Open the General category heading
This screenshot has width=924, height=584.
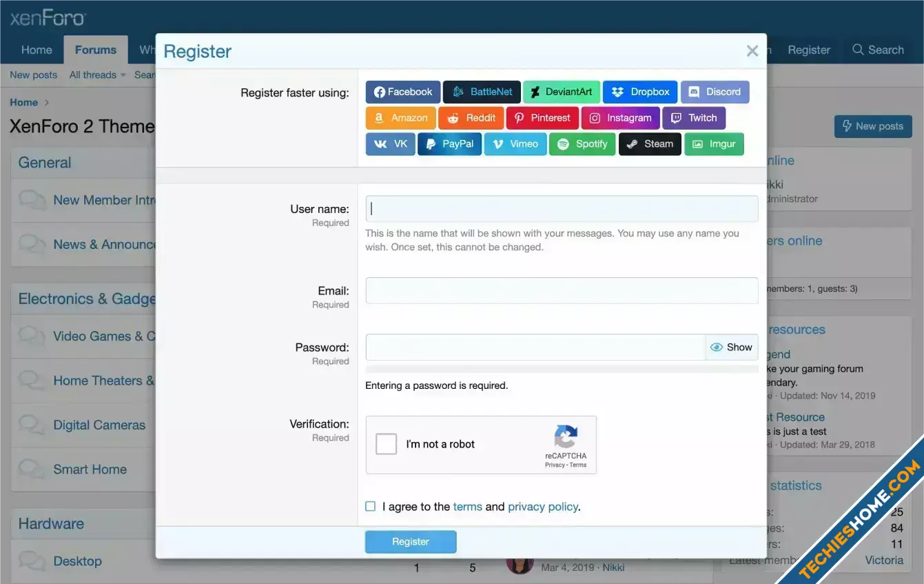pyautogui.click(x=45, y=163)
